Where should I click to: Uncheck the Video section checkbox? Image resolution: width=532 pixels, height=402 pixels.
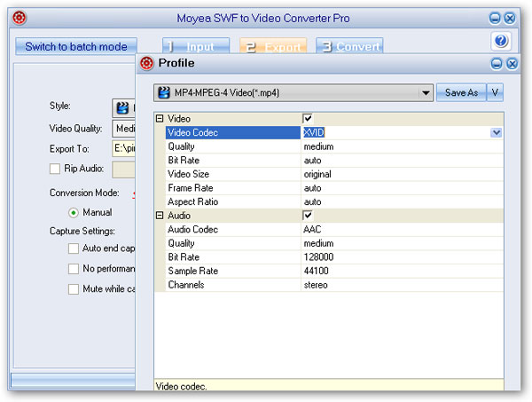[308, 119]
